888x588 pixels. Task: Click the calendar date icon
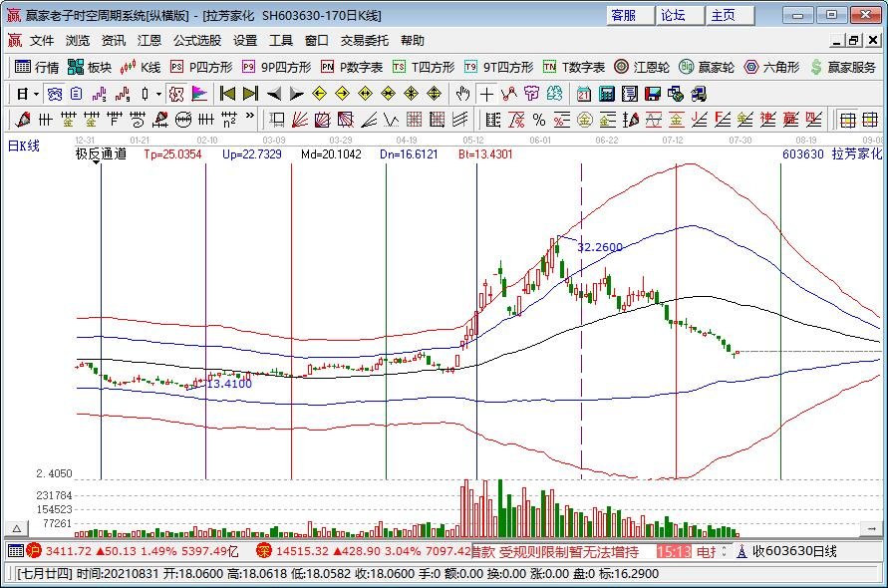point(583,94)
